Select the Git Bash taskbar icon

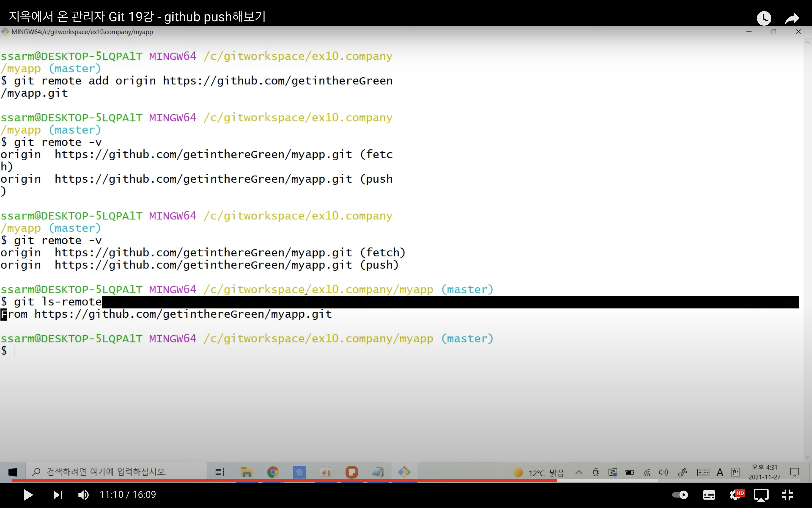tap(404, 472)
